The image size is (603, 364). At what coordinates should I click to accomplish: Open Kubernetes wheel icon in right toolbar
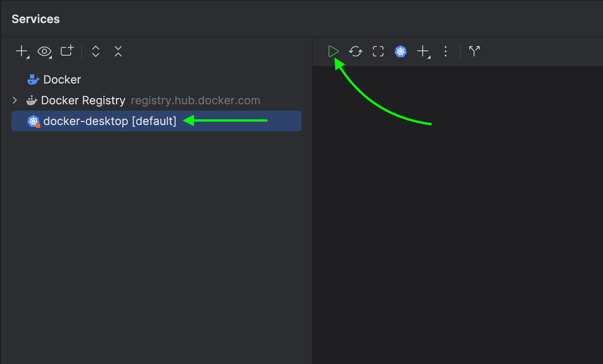pyautogui.click(x=401, y=51)
